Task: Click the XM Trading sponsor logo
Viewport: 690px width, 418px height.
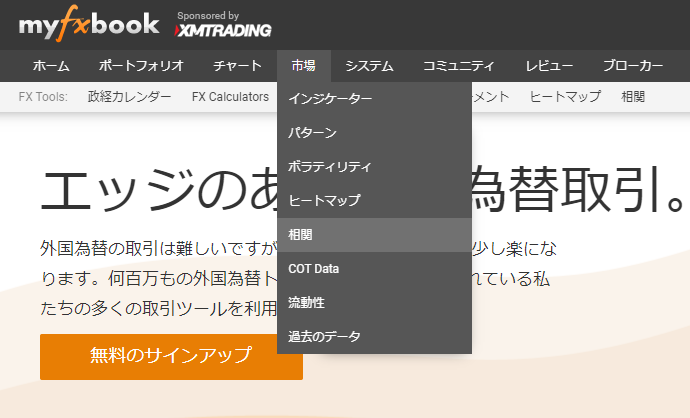Action: click(223, 30)
